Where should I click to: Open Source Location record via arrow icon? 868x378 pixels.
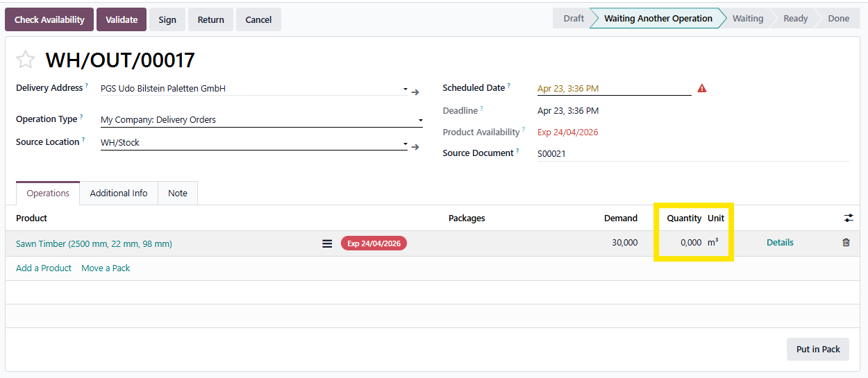click(415, 146)
